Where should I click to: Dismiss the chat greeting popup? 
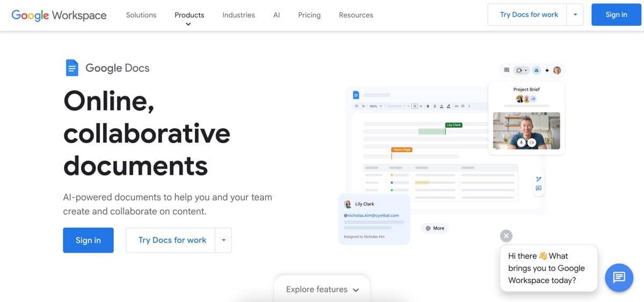(506, 235)
